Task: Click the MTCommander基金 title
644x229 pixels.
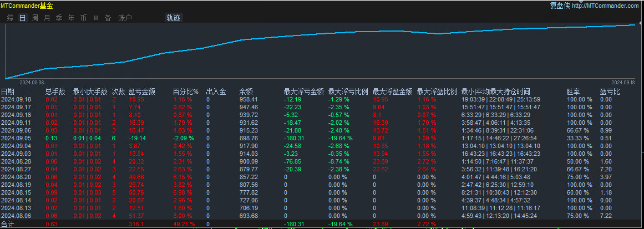Action: coord(27,6)
